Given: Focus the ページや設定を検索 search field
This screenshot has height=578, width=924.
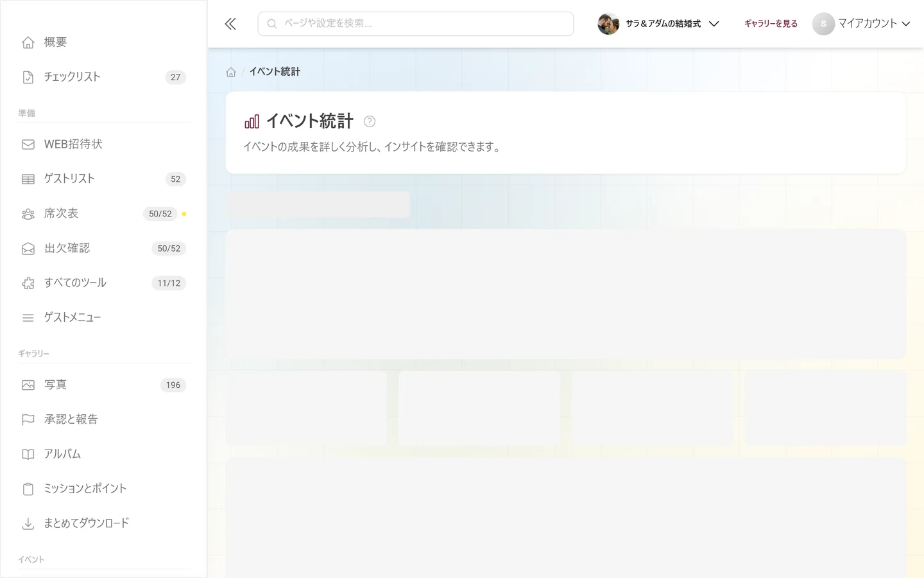Looking at the screenshot, I should click(x=416, y=24).
